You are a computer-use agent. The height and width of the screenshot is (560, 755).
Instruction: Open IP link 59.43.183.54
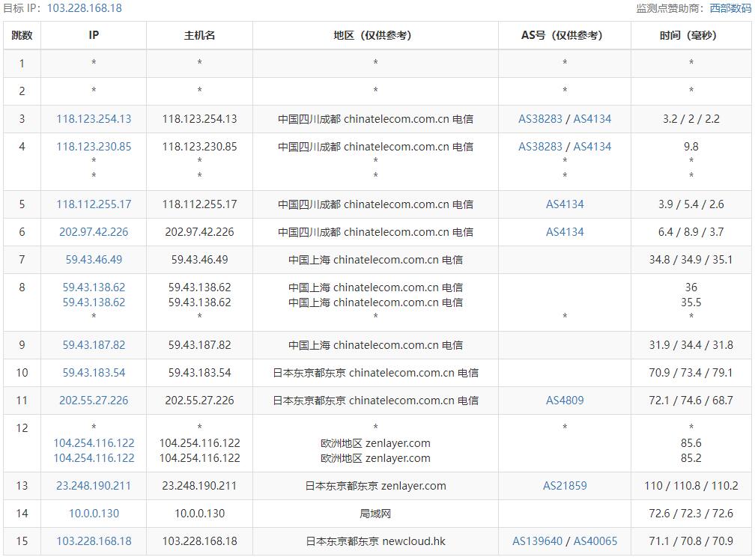(x=94, y=372)
